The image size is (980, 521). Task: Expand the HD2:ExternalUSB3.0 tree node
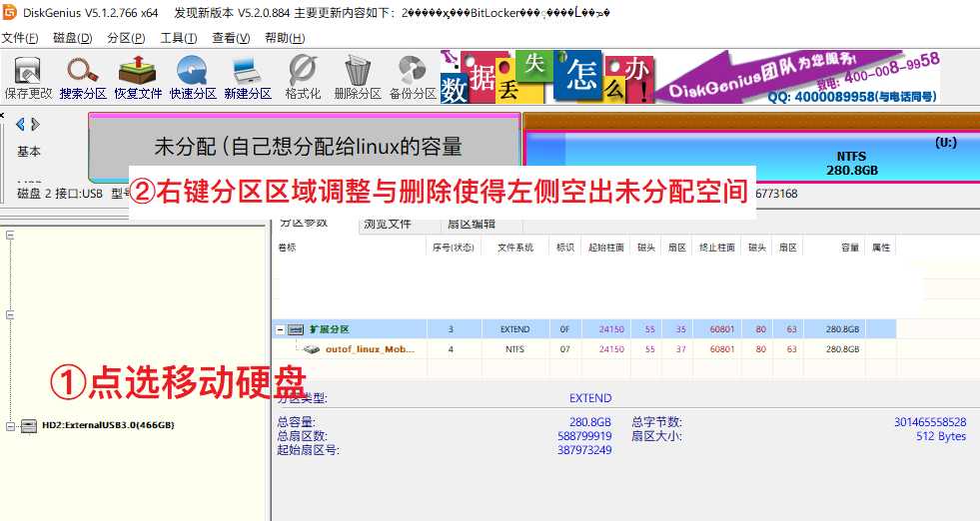pos(10,426)
